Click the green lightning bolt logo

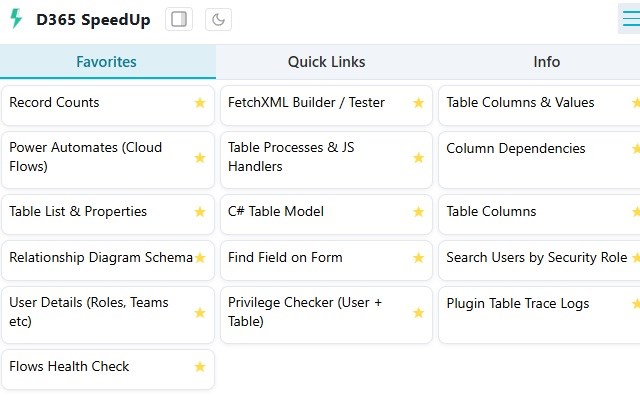(x=16, y=19)
